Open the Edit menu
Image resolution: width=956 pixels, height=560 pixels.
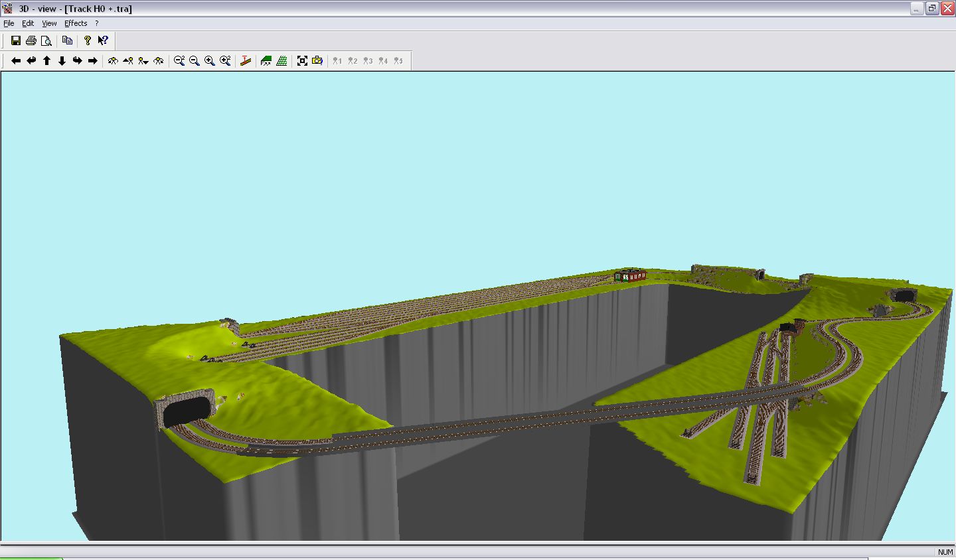pos(28,23)
